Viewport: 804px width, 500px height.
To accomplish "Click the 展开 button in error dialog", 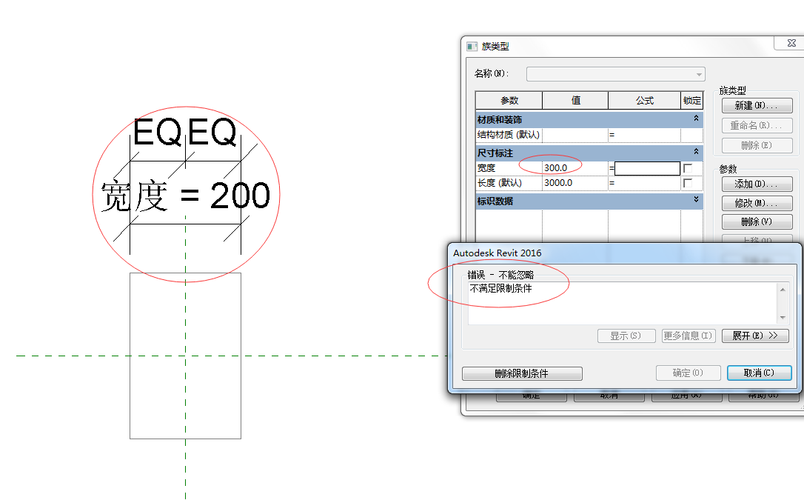I will coord(755,336).
